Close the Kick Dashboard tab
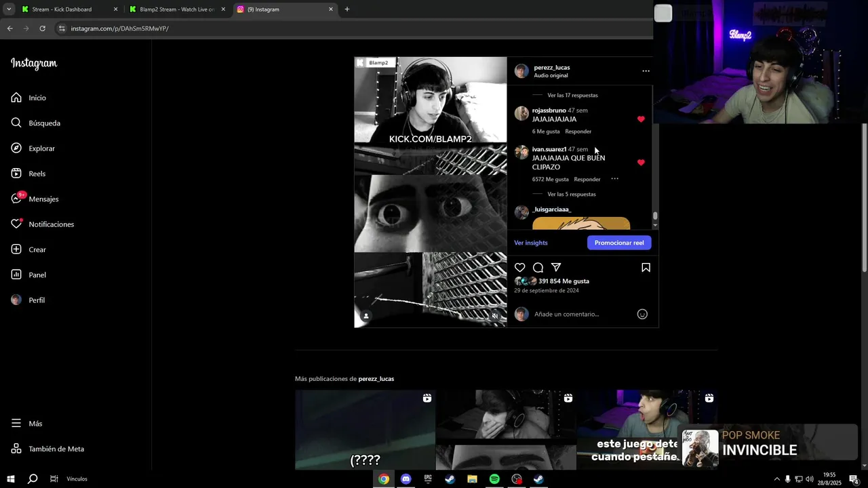The width and height of the screenshot is (868, 488). pyautogui.click(x=115, y=9)
